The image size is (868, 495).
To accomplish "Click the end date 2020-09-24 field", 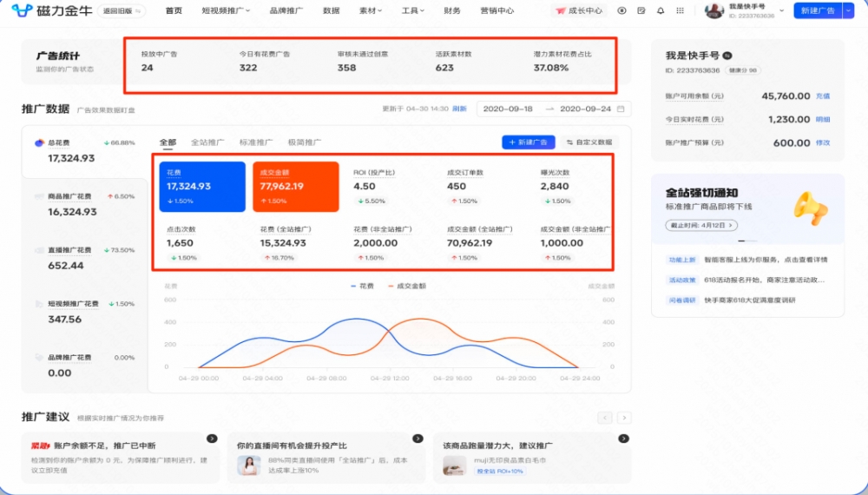I will coord(585,109).
